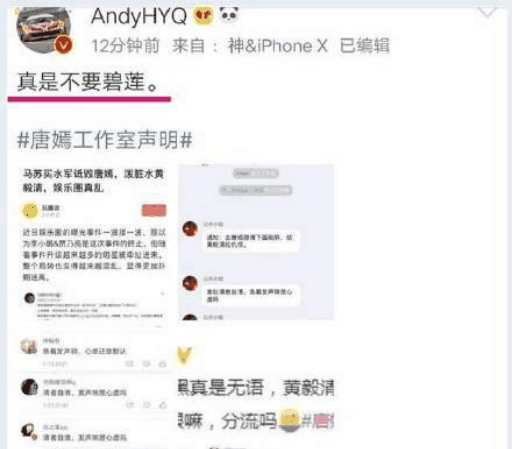
Task: Open the chat screenshot thumbnail
Action: tap(256, 242)
